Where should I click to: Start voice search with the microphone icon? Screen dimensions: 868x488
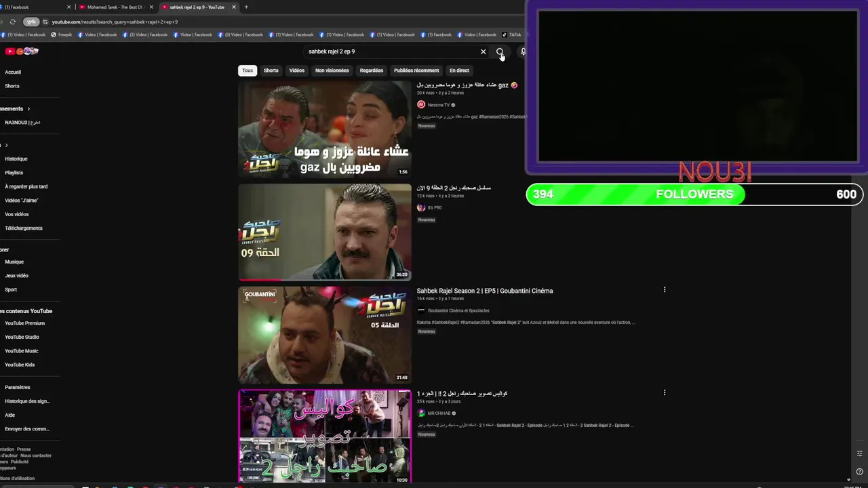pyautogui.click(x=523, y=52)
